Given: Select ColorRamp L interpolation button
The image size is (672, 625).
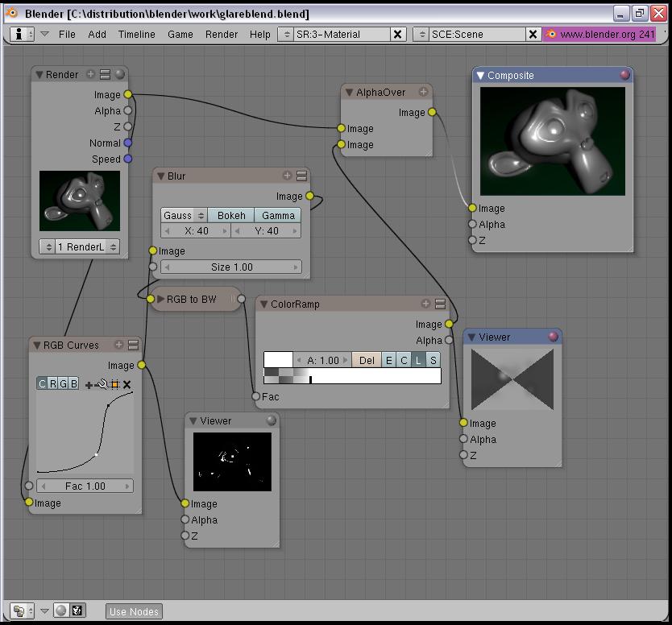Looking at the screenshot, I should point(418,360).
